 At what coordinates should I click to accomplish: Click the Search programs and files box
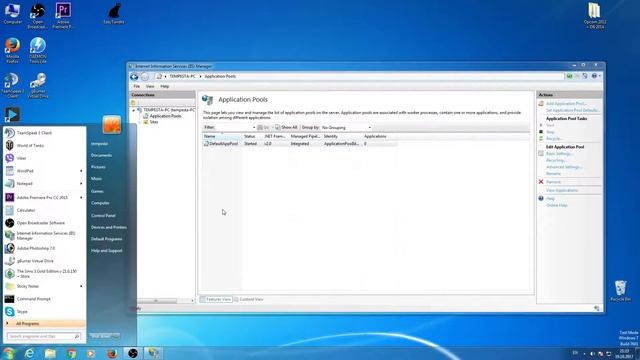pos(43,336)
